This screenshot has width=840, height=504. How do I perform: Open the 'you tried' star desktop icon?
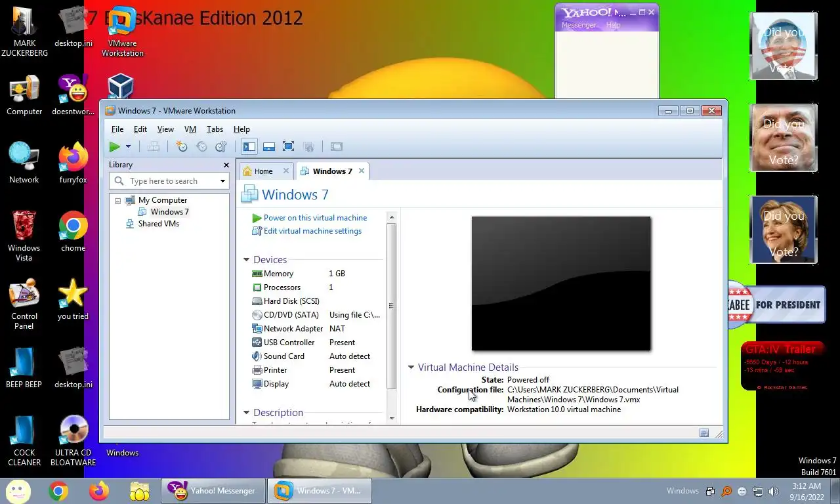click(73, 299)
